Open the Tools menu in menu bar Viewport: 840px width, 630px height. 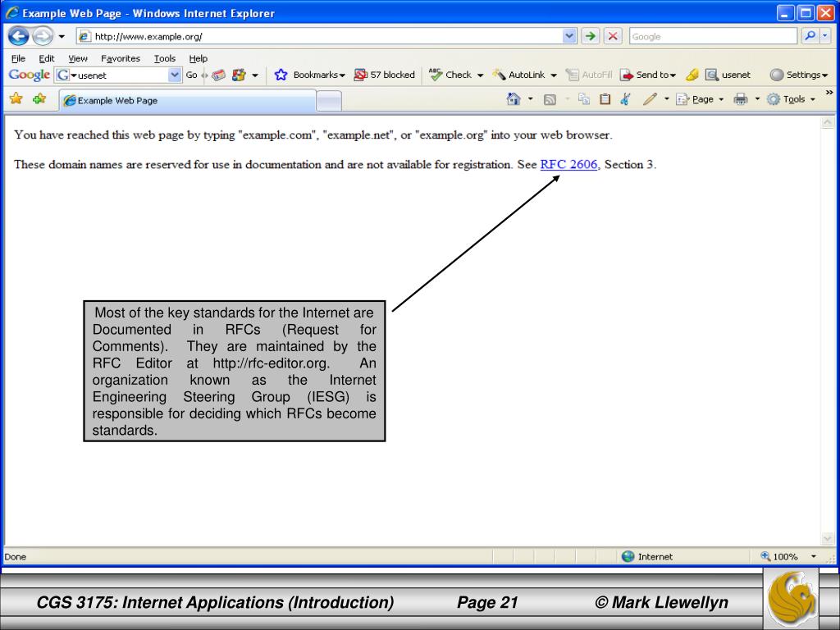pyautogui.click(x=164, y=58)
